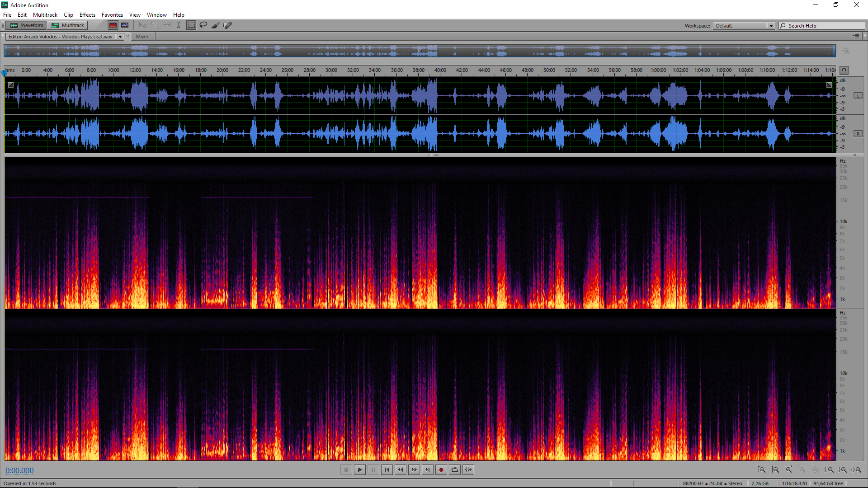This screenshot has width=868, height=488.
Task: Toggle the Spectral Frequency Display
Action: tap(113, 25)
